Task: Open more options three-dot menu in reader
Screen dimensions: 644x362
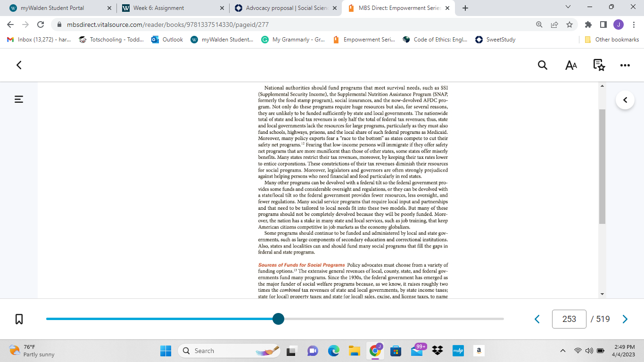Action: click(x=625, y=65)
